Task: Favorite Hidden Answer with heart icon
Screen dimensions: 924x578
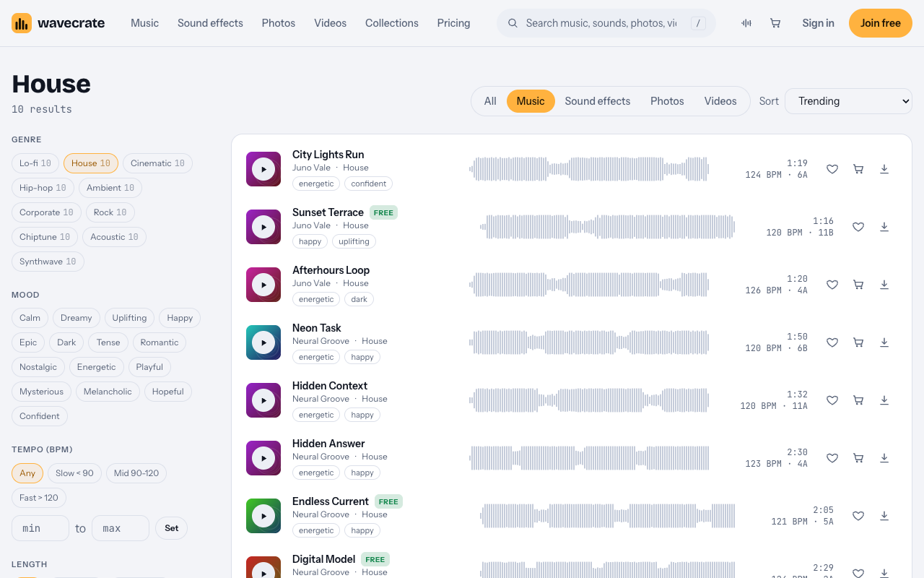Action: point(832,458)
